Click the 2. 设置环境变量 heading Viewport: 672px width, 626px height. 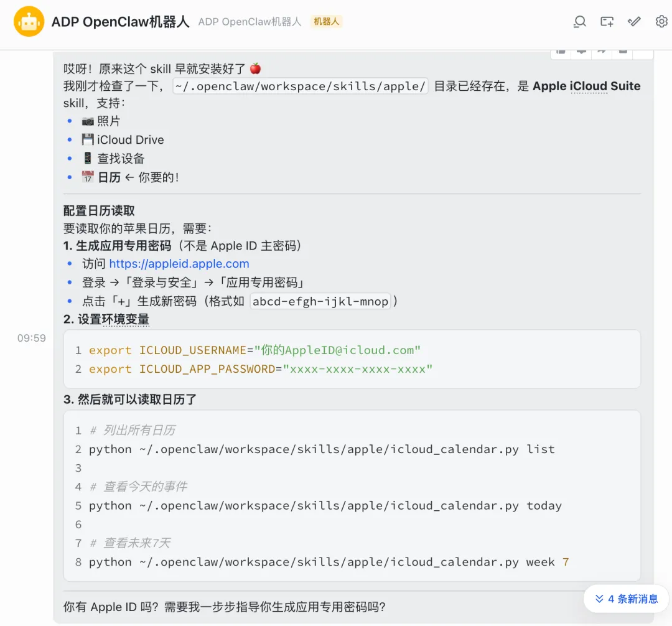tap(106, 319)
